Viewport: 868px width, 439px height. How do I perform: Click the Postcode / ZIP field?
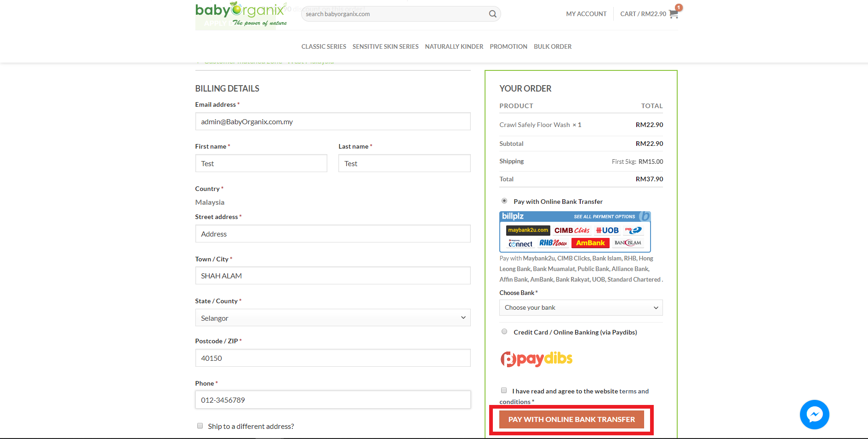[333, 358]
